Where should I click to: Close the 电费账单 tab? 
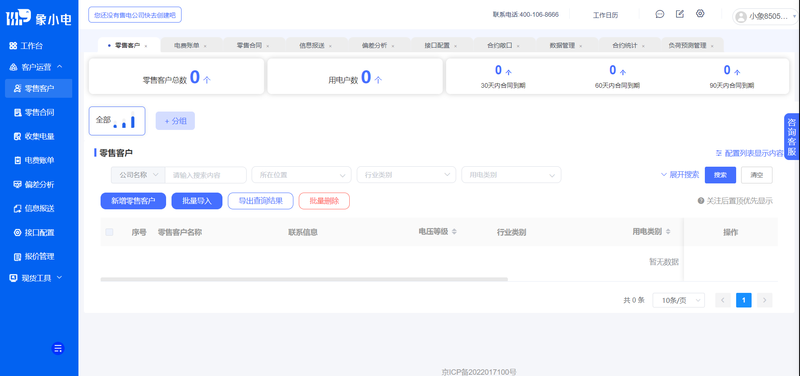[205, 46]
